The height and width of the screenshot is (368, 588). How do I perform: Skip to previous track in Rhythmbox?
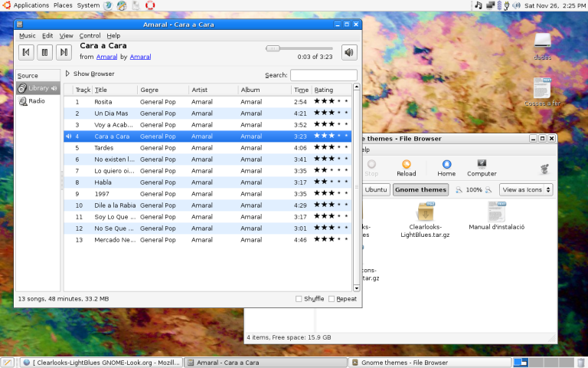point(26,52)
